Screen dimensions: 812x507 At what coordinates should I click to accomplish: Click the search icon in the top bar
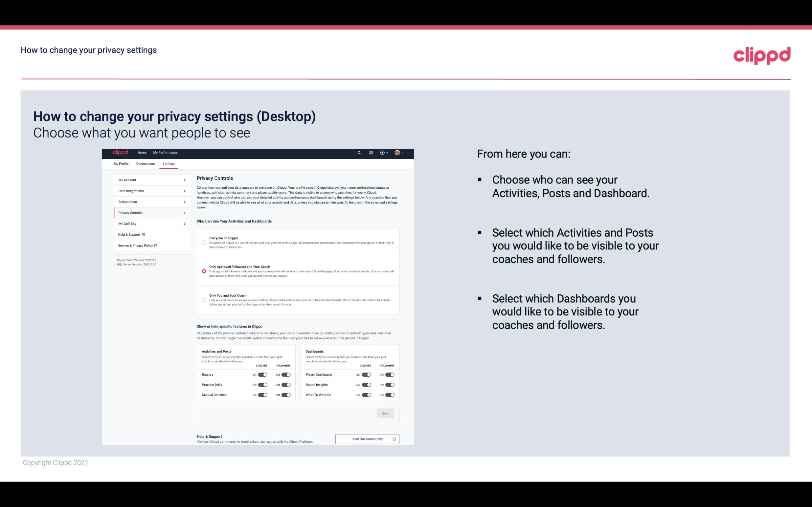359,153
